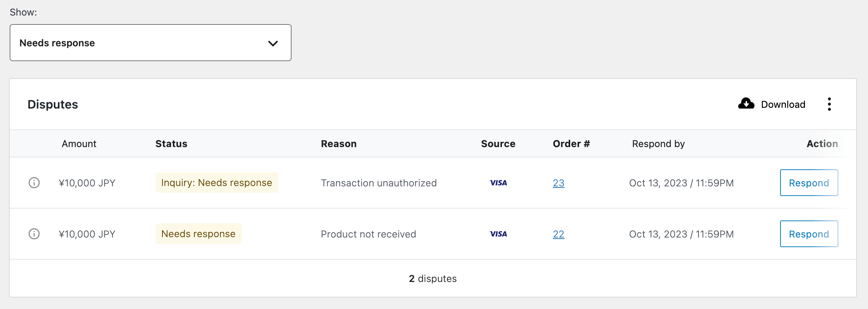The width and height of the screenshot is (868, 309).
Task: Expand the Show selector to change dispute filter
Action: tap(150, 43)
